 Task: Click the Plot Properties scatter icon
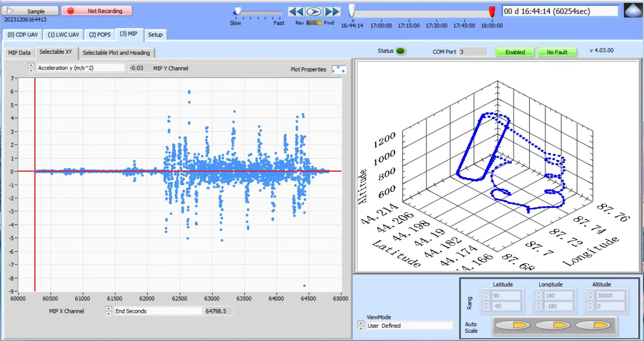(339, 69)
